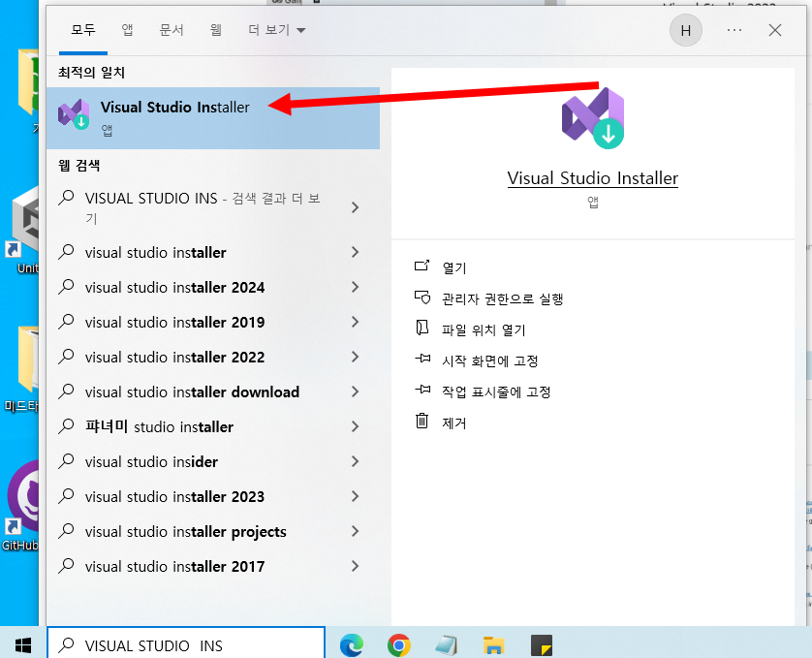The height and width of the screenshot is (658, 812).
Task: Click the H account avatar button
Action: pos(686,31)
